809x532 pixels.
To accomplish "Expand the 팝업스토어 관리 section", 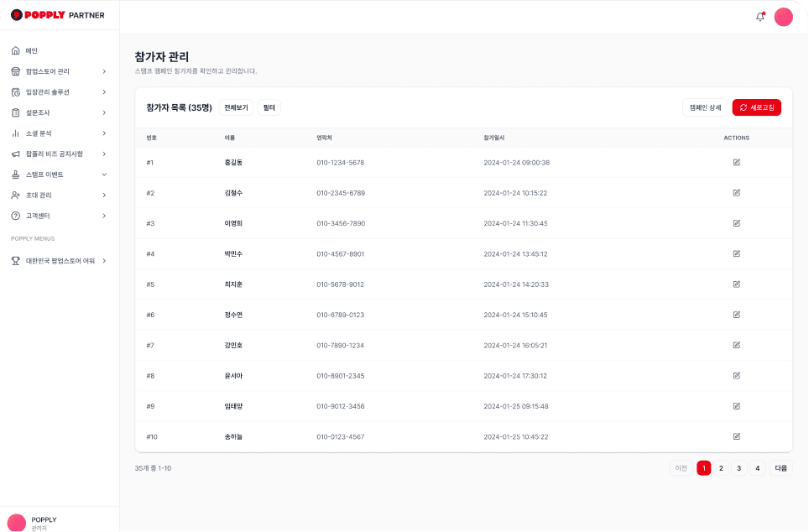I will coord(59,71).
